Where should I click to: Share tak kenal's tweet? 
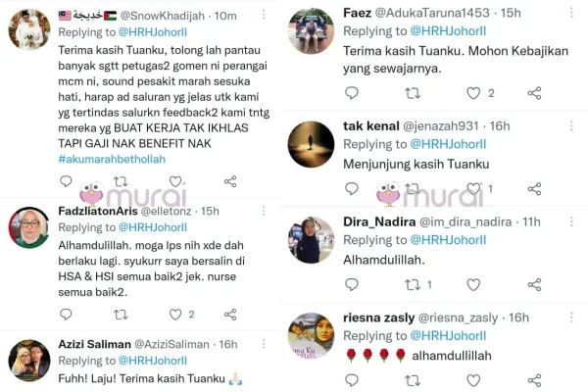coord(534,189)
